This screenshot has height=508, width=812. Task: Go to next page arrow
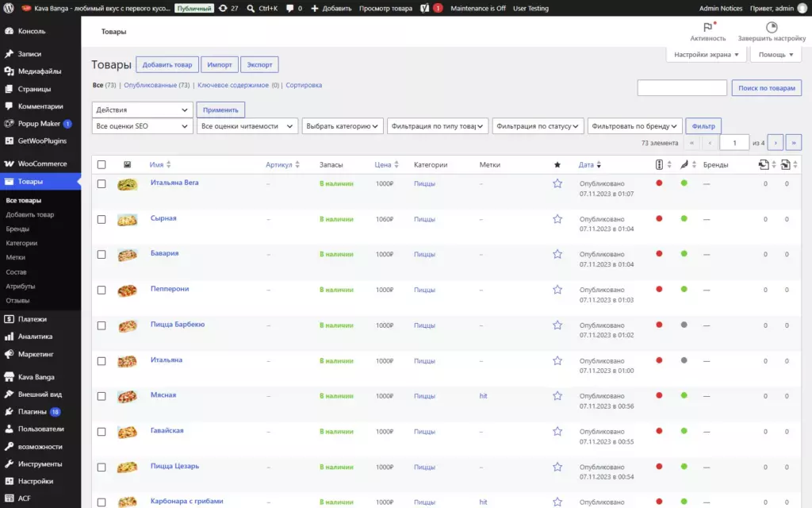pyautogui.click(x=776, y=143)
